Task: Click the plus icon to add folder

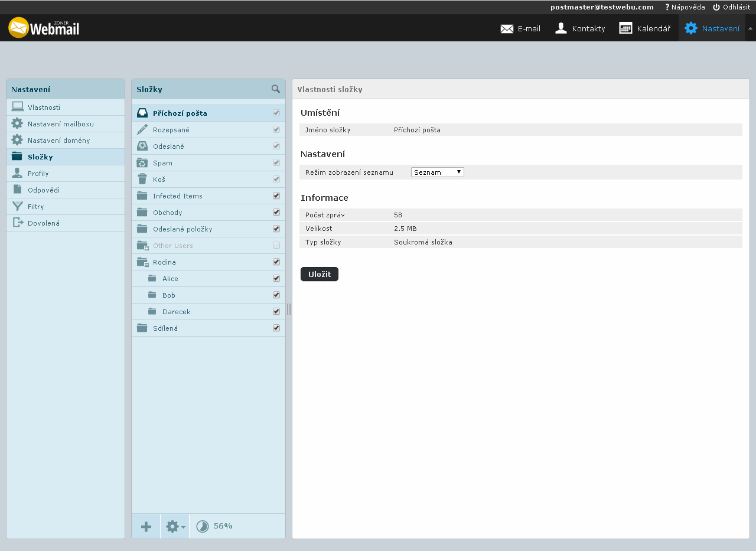Action: coord(146,526)
